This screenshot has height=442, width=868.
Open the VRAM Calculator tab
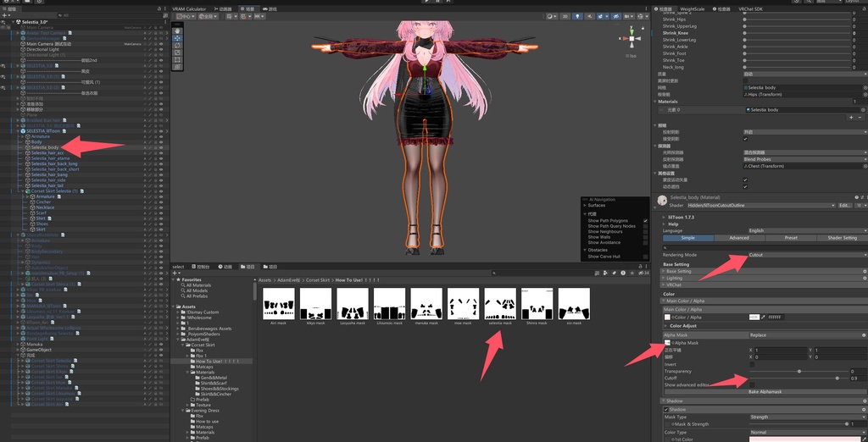(x=189, y=8)
